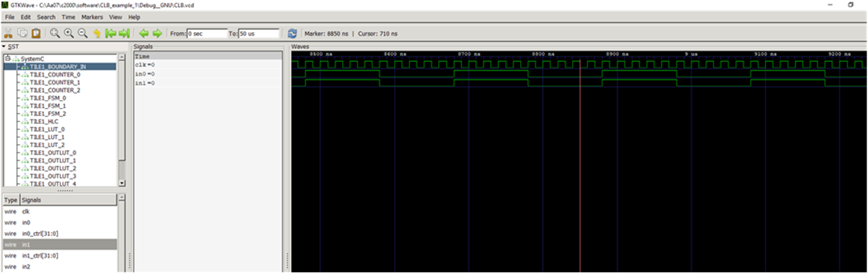Image resolution: width=868 pixels, height=273 pixels.
Task: Open the Search menu
Action: (x=46, y=16)
